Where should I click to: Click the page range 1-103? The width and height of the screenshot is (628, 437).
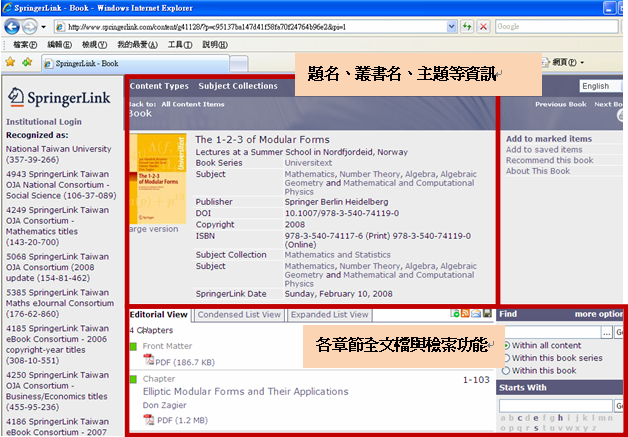point(476,380)
